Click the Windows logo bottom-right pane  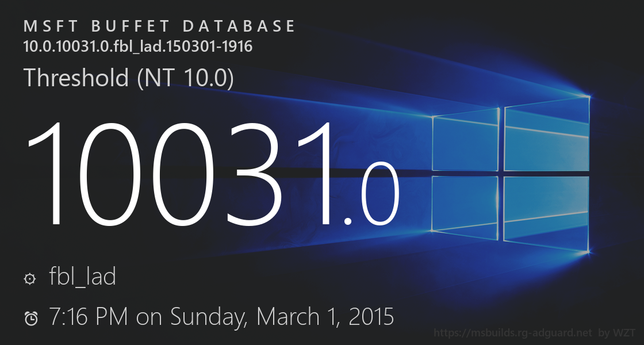546,212
